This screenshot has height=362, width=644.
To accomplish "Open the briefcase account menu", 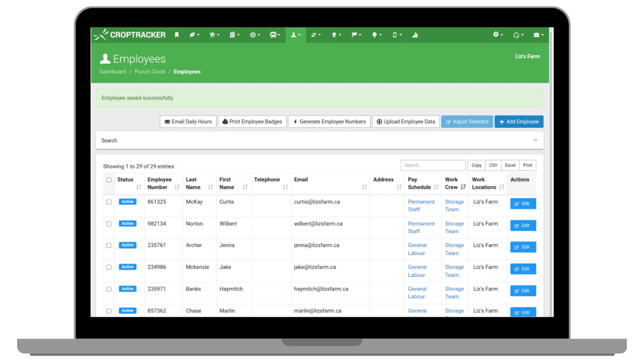I will tap(538, 35).
